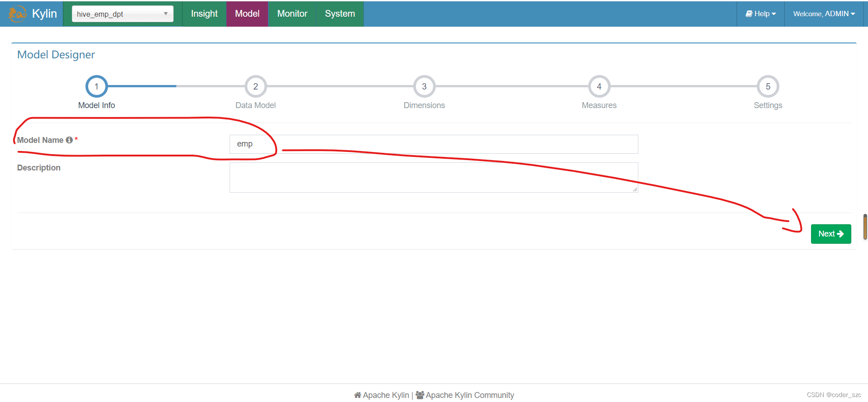Expand the Help menu

pyautogui.click(x=760, y=14)
